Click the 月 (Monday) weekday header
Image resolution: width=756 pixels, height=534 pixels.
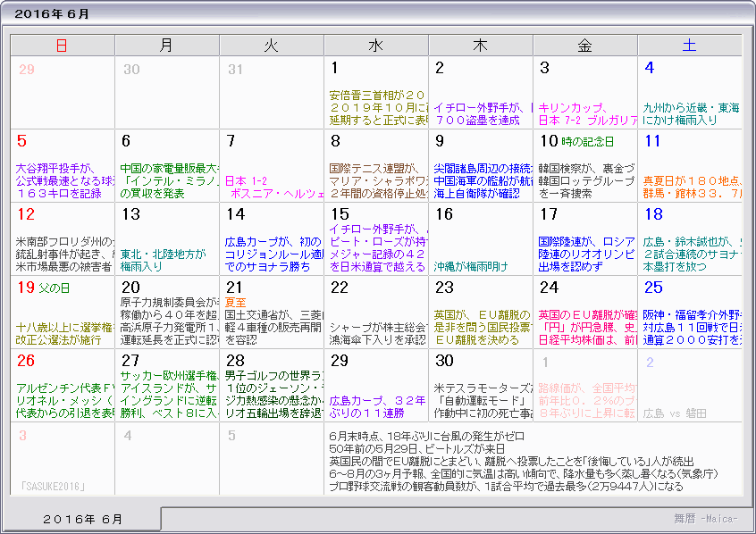click(166, 45)
